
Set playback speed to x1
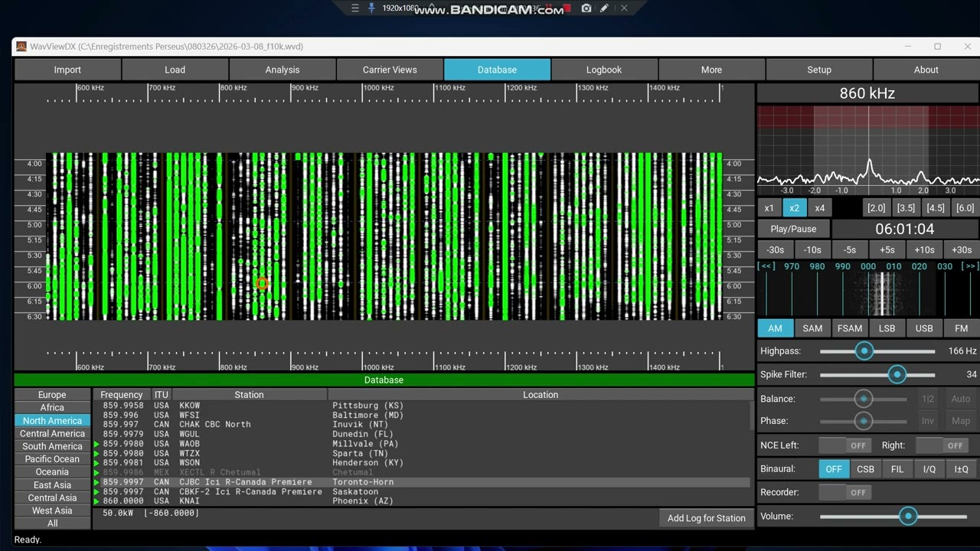769,208
